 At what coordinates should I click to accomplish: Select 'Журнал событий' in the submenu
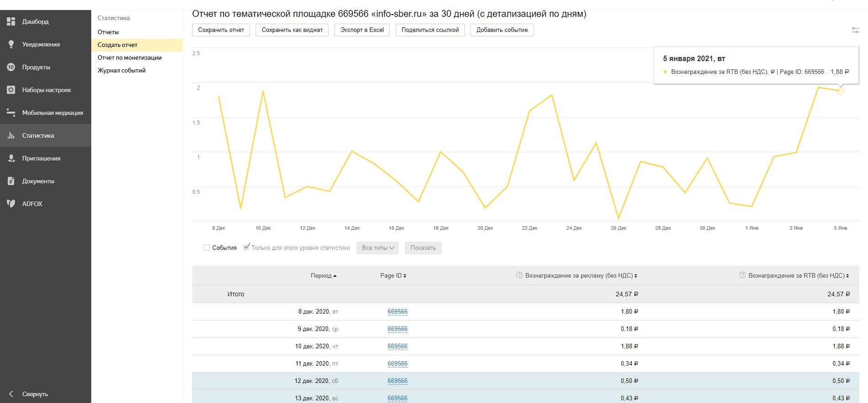coord(121,70)
